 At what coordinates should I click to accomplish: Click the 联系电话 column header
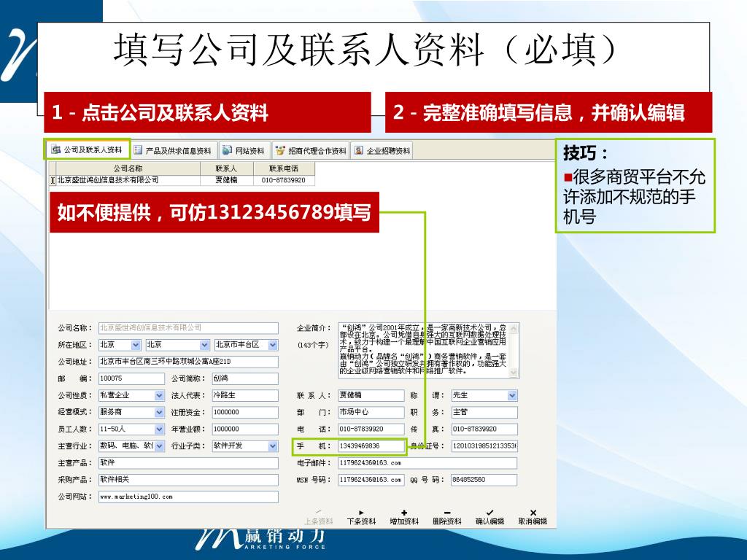284,168
